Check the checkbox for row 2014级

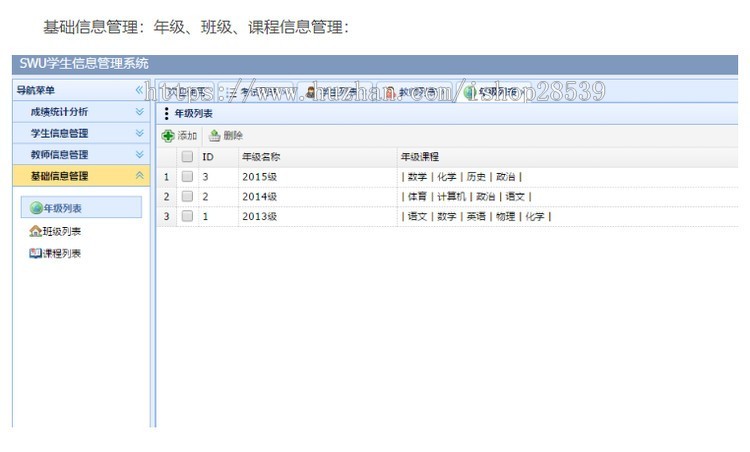pos(187,197)
